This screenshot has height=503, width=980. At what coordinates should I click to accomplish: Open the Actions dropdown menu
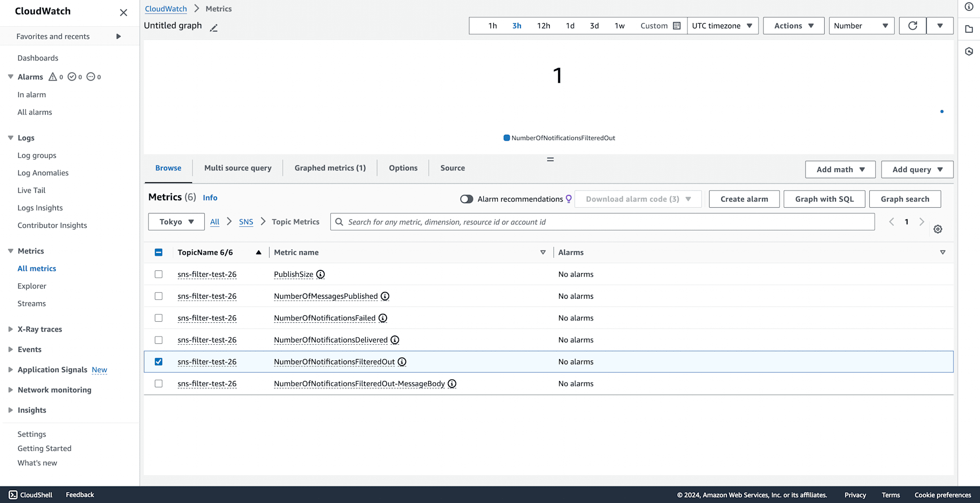tap(794, 25)
